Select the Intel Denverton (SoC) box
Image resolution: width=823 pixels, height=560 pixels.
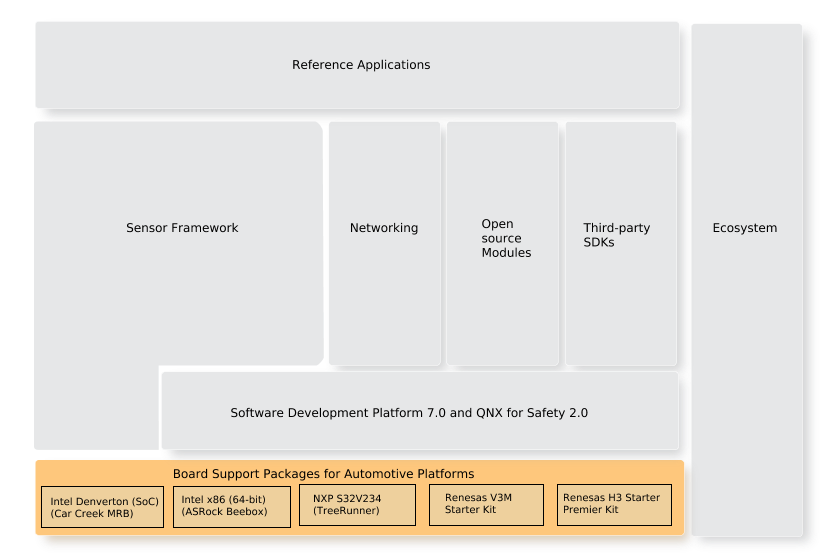[102, 508]
